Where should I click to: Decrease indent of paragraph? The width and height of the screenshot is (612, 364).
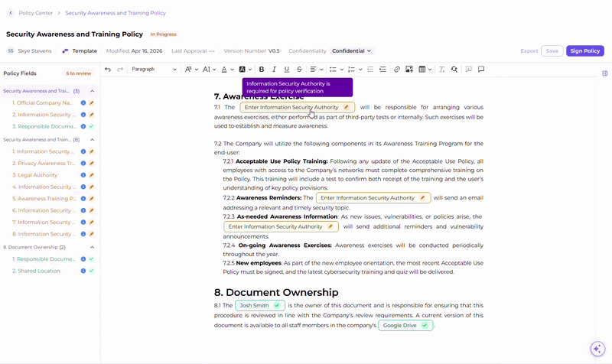pyautogui.click(x=370, y=70)
